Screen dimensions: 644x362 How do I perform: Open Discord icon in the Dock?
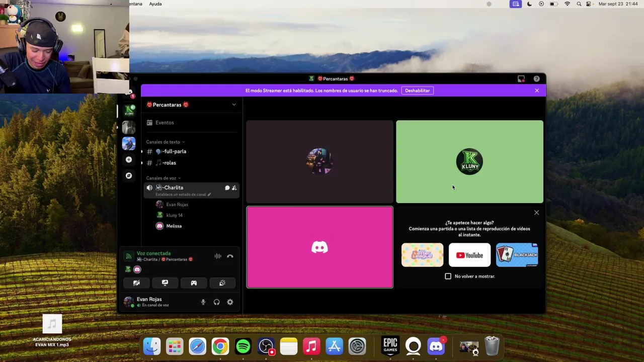pyautogui.click(x=436, y=346)
